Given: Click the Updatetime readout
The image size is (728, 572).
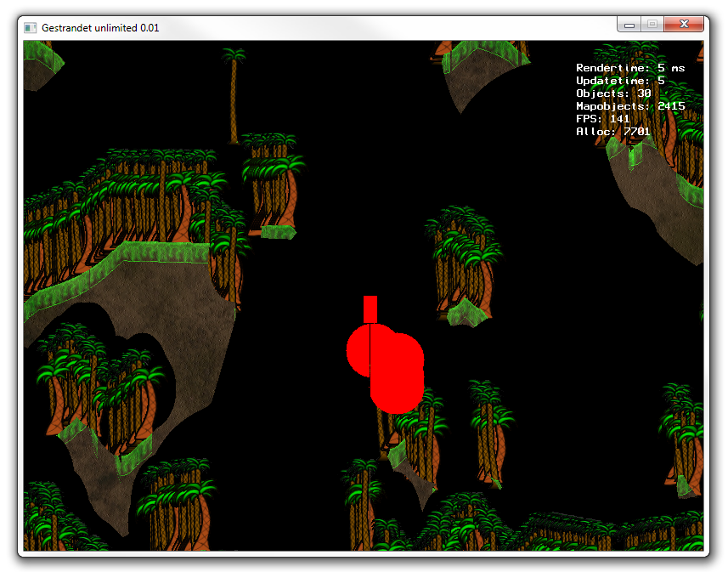Looking at the screenshot, I should 620,81.
